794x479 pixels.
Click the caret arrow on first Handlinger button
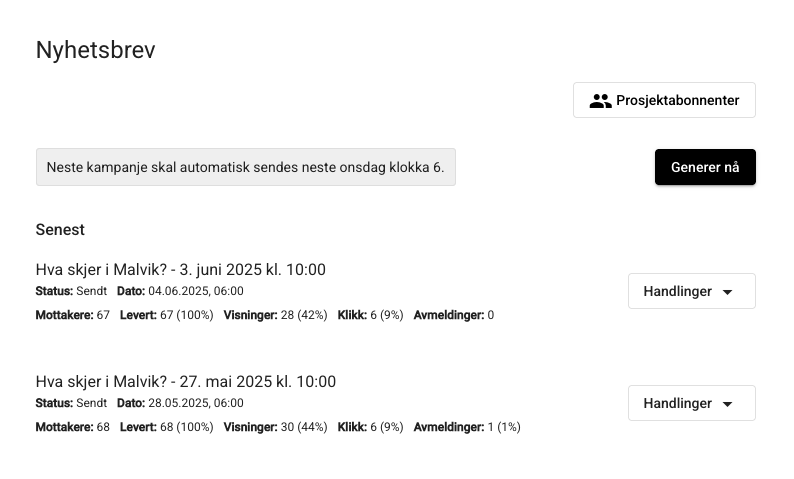tap(727, 292)
